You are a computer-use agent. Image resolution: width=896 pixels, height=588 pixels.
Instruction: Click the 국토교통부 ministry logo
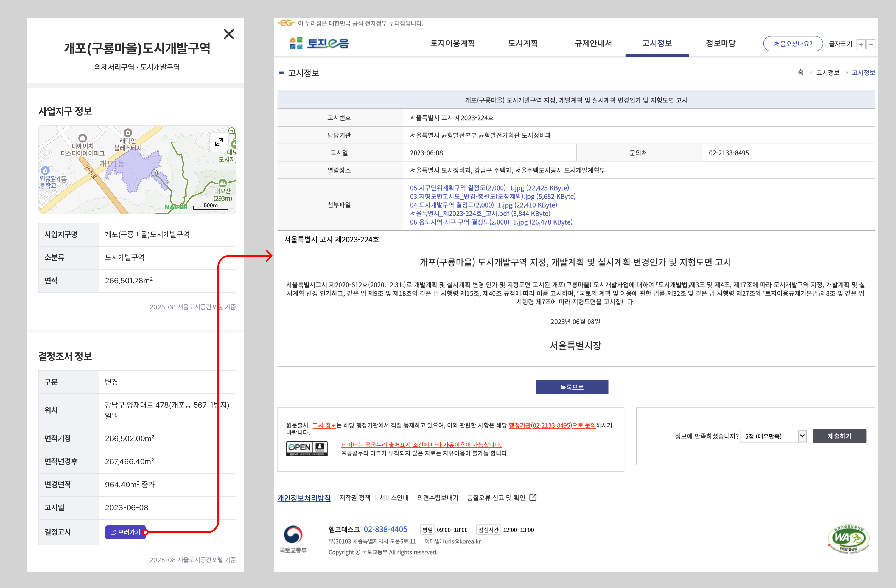tap(293, 539)
